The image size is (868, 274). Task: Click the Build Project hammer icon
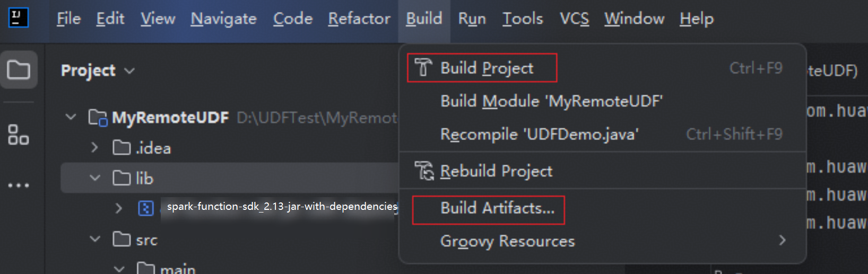point(423,67)
